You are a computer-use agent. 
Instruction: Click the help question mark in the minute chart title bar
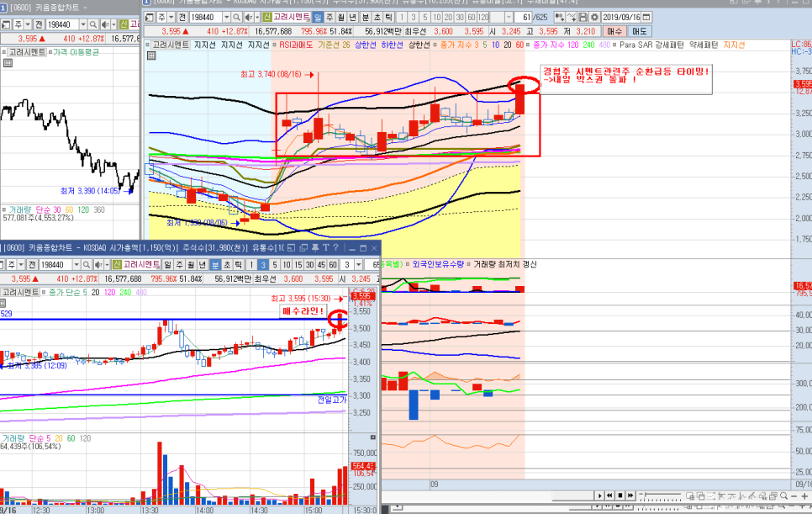(x=336, y=247)
